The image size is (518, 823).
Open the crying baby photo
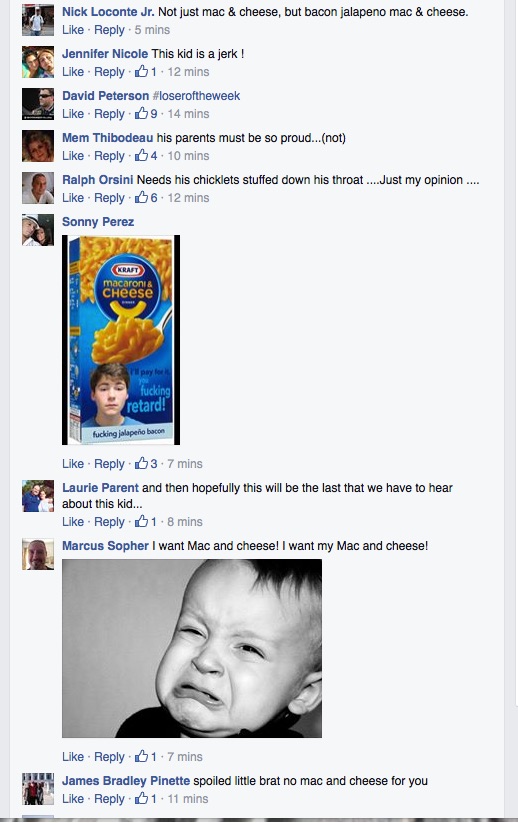point(192,648)
